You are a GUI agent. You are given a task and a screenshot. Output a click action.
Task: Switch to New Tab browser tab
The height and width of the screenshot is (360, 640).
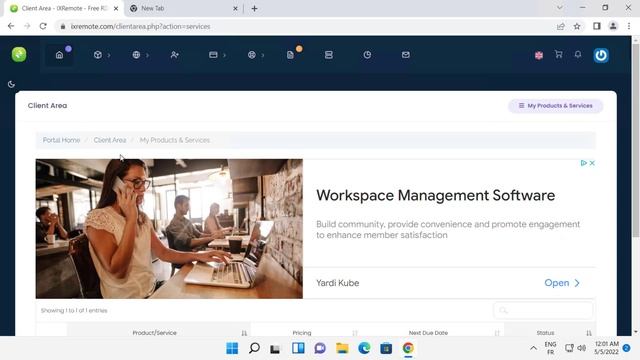tap(183, 8)
